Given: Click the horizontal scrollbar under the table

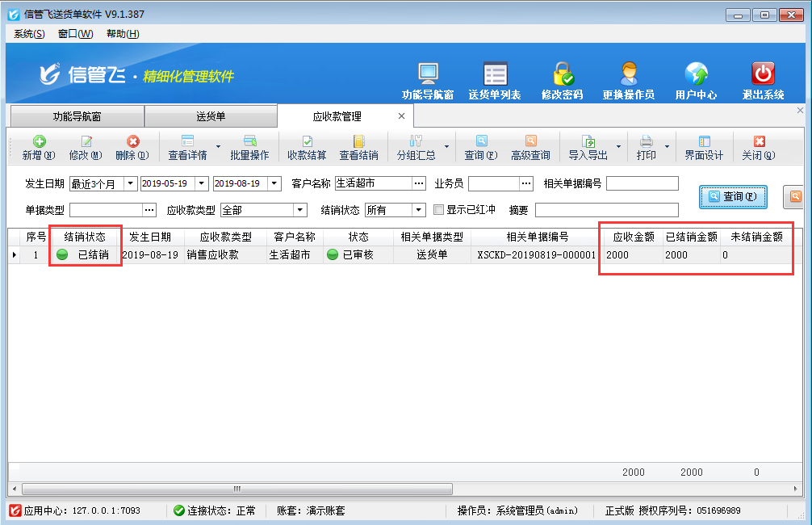Looking at the screenshot, I should (237, 489).
